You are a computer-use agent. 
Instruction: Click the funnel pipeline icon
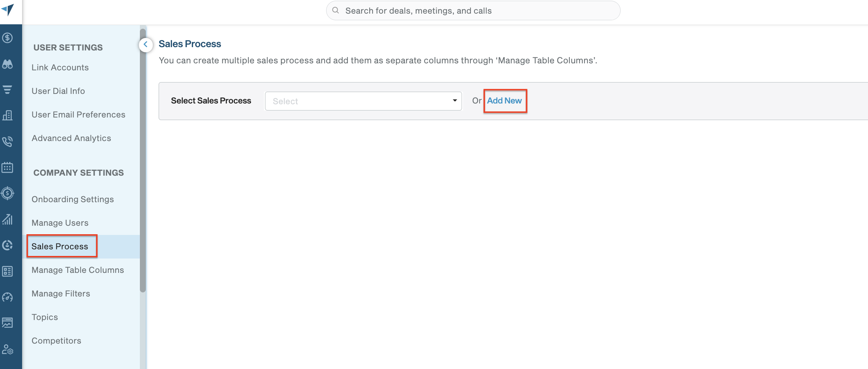(x=7, y=89)
